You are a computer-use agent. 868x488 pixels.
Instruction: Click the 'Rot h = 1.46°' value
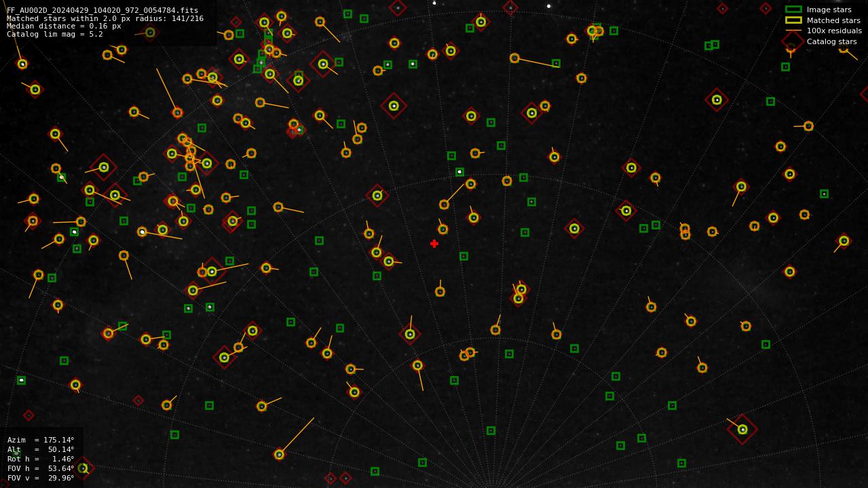pyautogui.click(x=41, y=459)
